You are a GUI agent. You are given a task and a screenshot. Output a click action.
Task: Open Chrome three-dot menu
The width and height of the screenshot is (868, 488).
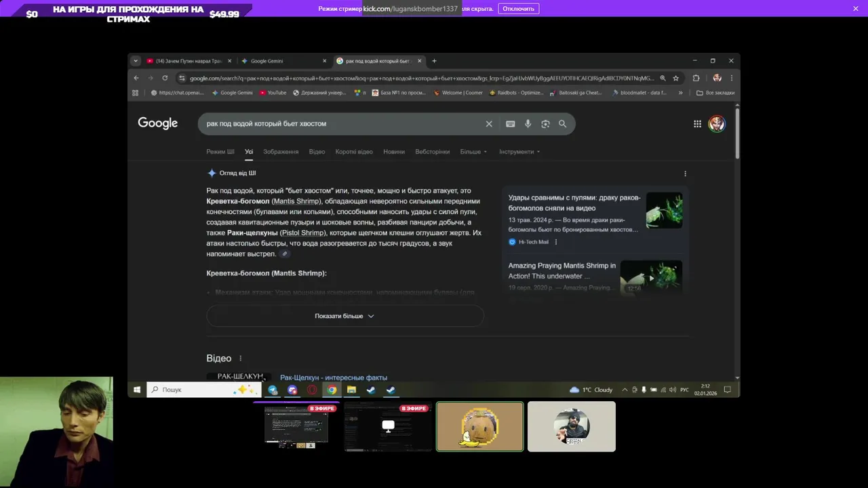pyautogui.click(x=731, y=78)
